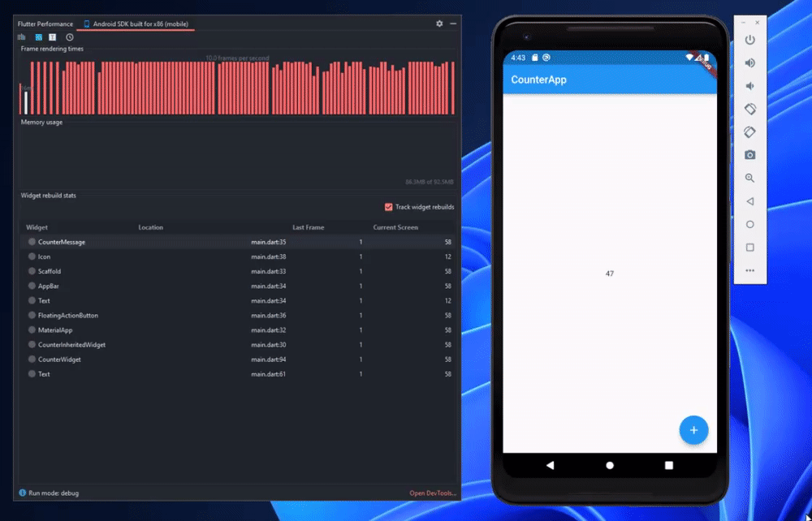
Task: Open the Flutter Performance settings gear
Action: pos(439,24)
